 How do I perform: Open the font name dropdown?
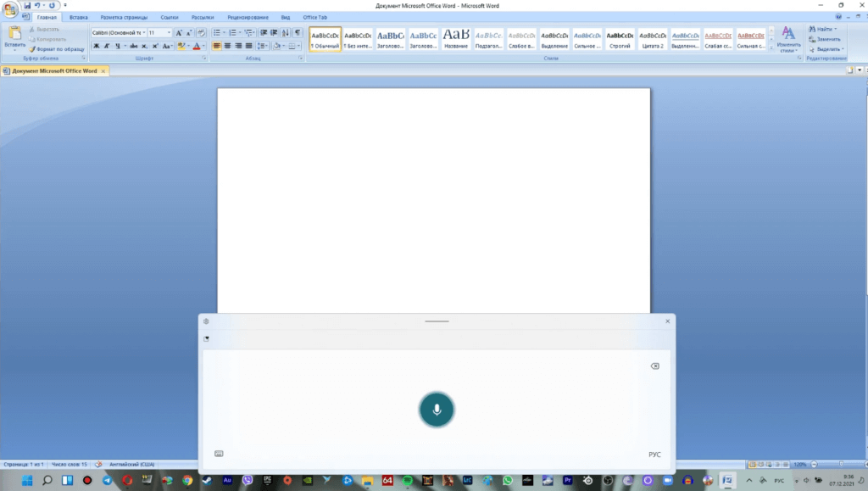click(143, 33)
